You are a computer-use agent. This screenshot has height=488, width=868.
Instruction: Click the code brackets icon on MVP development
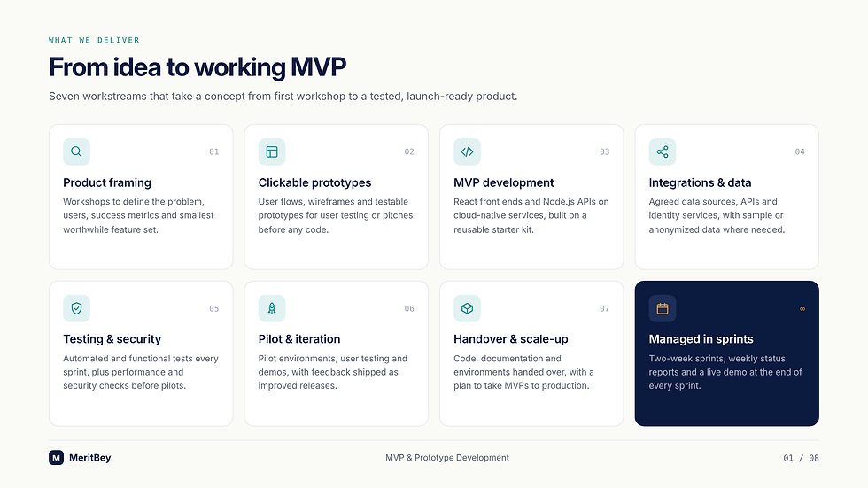click(x=468, y=151)
